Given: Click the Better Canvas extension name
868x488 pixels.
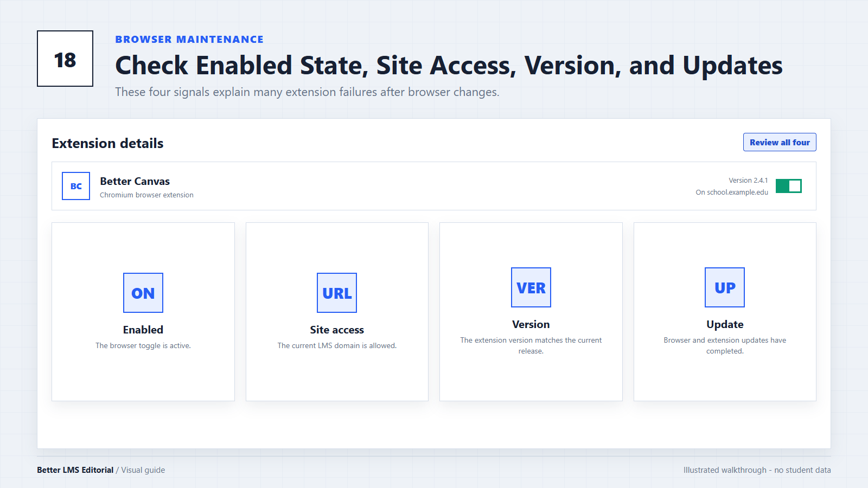Looking at the screenshot, I should 135,181.
